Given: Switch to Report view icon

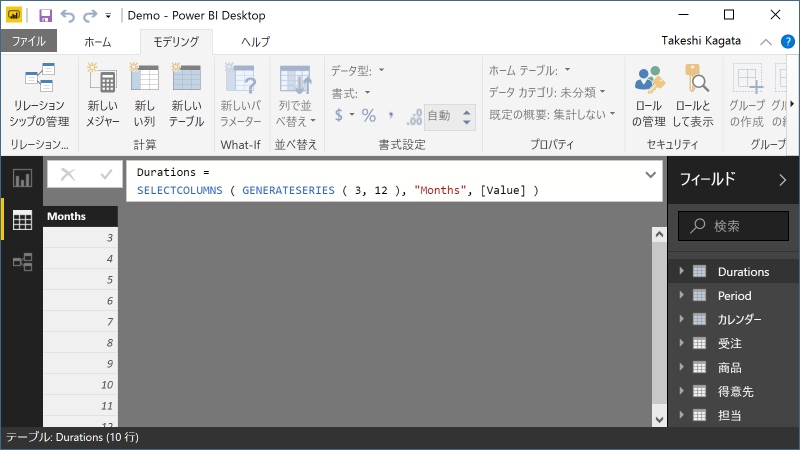Looking at the screenshot, I should (22, 179).
